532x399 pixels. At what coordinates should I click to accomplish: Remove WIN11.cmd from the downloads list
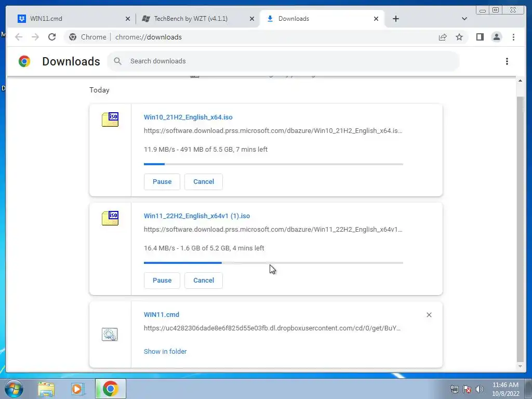[x=429, y=315]
